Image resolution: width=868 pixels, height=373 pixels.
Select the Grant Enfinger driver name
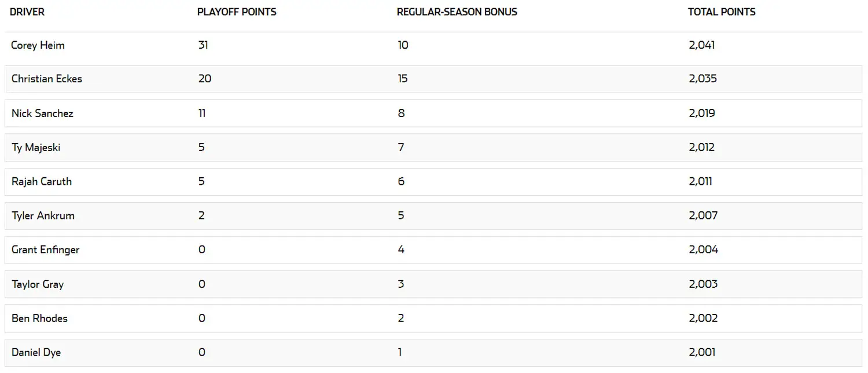(45, 250)
